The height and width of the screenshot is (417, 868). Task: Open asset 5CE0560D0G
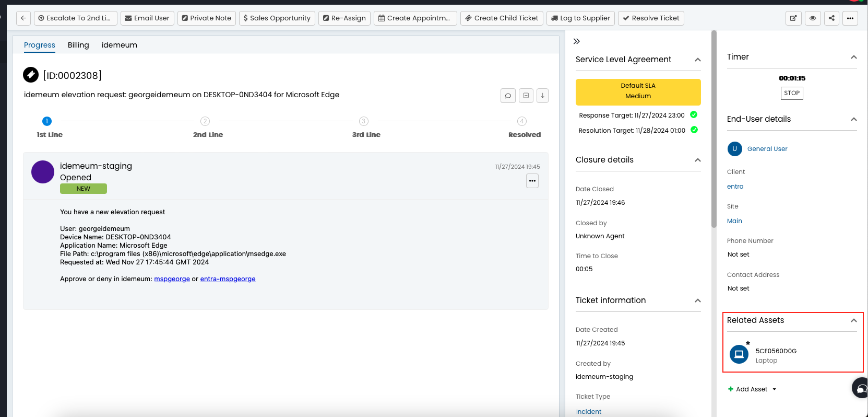[776, 351]
